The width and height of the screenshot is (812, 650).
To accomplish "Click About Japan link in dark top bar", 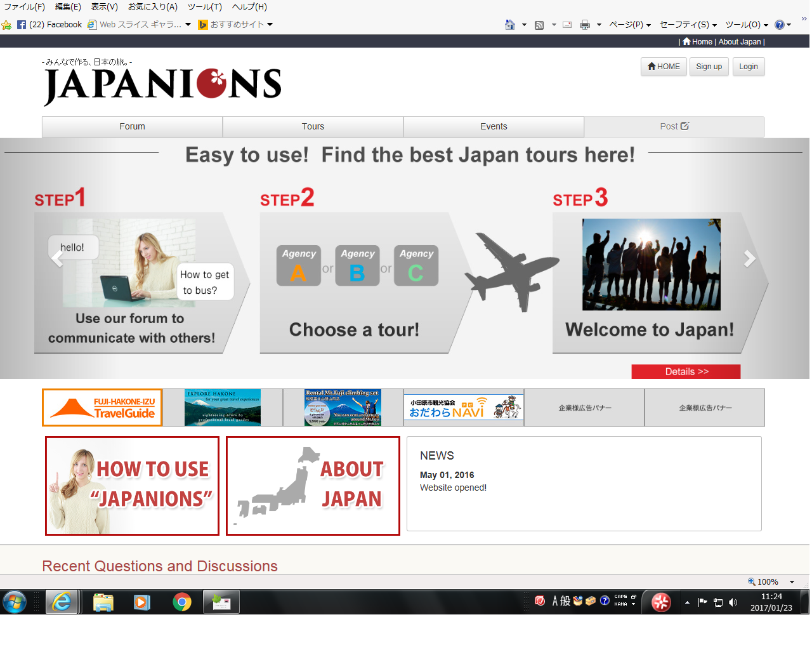I will tap(740, 42).
